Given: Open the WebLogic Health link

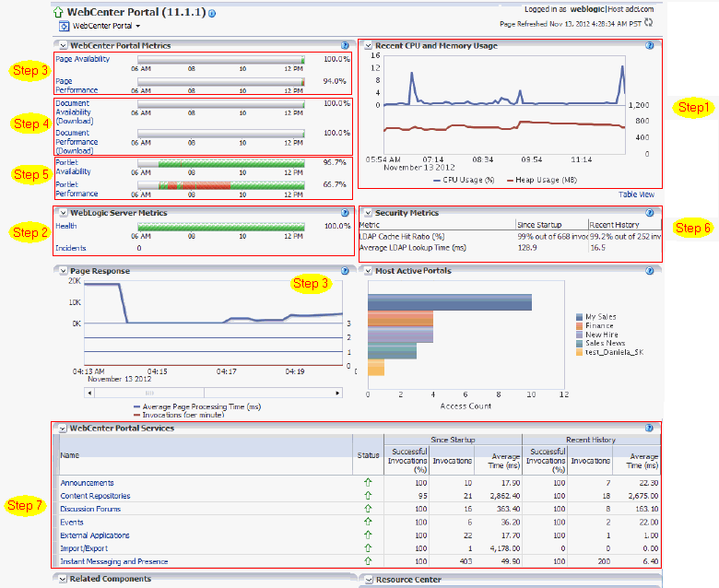Looking at the screenshot, I should click(x=66, y=226).
